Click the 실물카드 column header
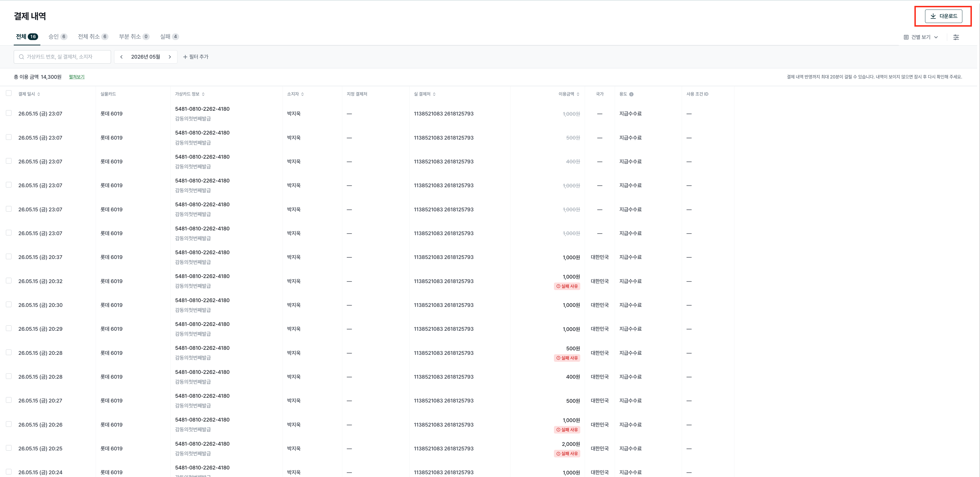980x477 pixels. click(108, 94)
